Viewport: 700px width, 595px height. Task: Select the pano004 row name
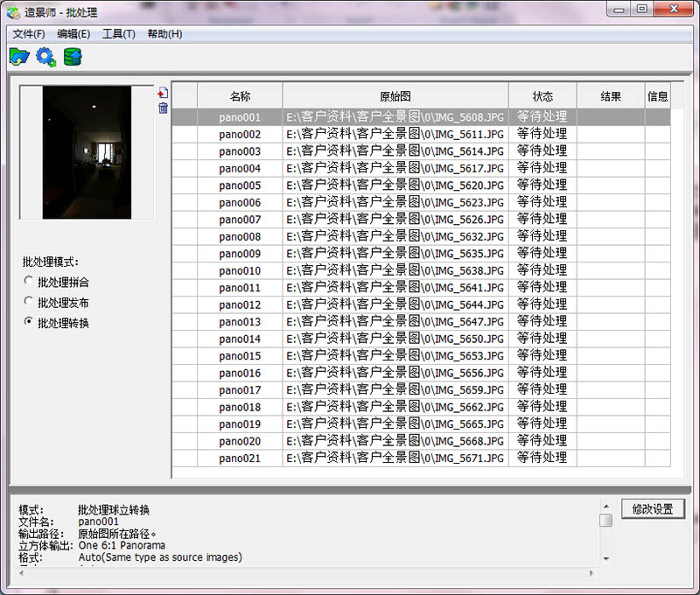(240, 168)
